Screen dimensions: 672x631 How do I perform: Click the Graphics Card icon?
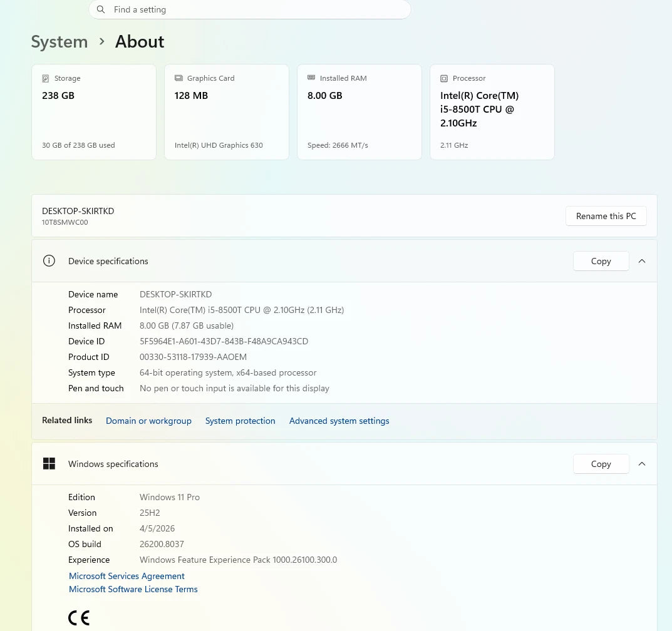[x=178, y=78]
